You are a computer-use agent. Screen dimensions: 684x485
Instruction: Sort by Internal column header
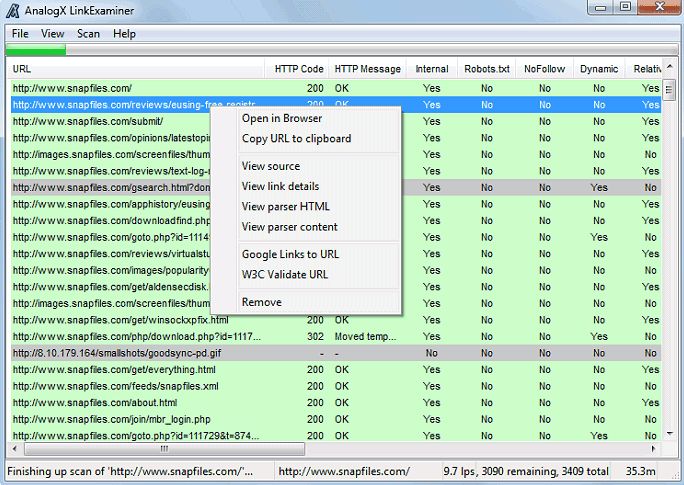tap(431, 69)
